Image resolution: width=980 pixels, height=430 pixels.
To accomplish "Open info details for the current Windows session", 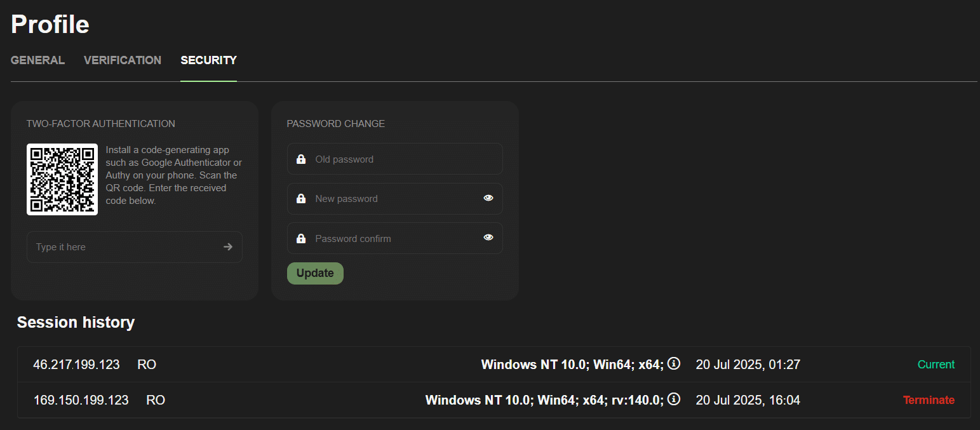I will click(673, 363).
